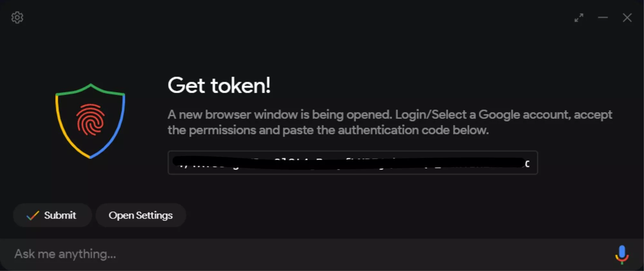Focus the authentication code input field

pyautogui.click(x=353, y=163)
